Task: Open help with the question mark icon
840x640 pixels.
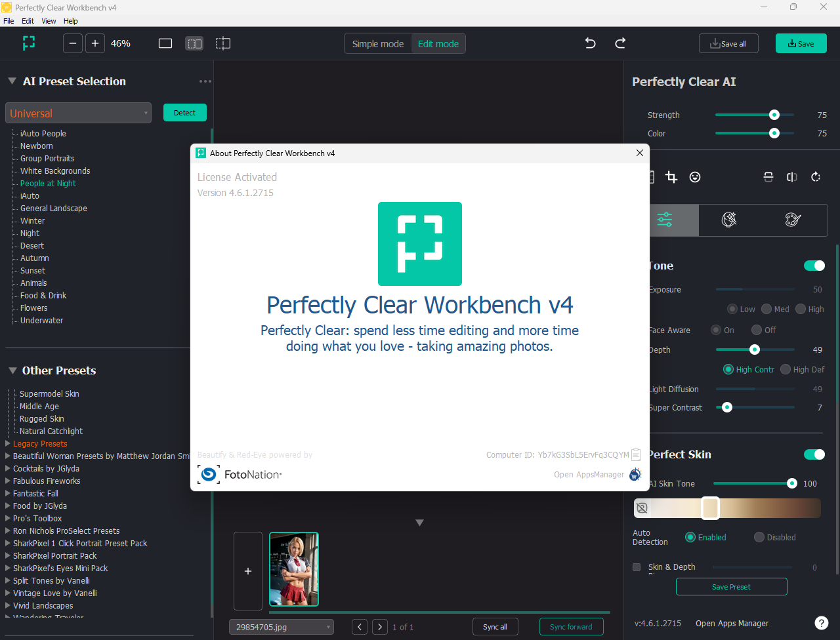Action: point(821,623)
